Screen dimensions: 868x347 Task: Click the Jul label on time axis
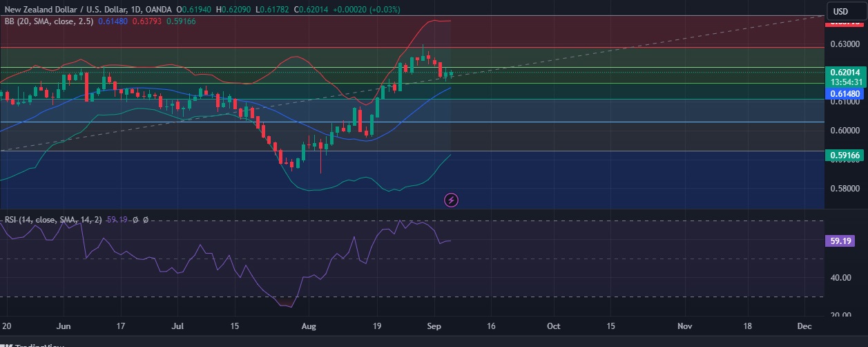point(177,325)
